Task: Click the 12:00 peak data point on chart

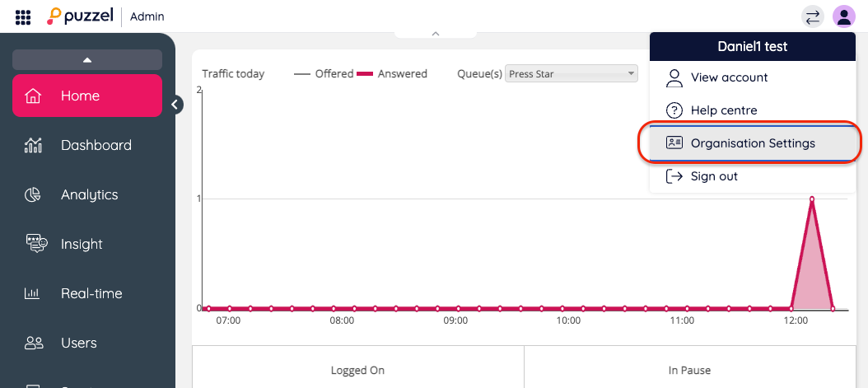Action: tap(812, 199)
